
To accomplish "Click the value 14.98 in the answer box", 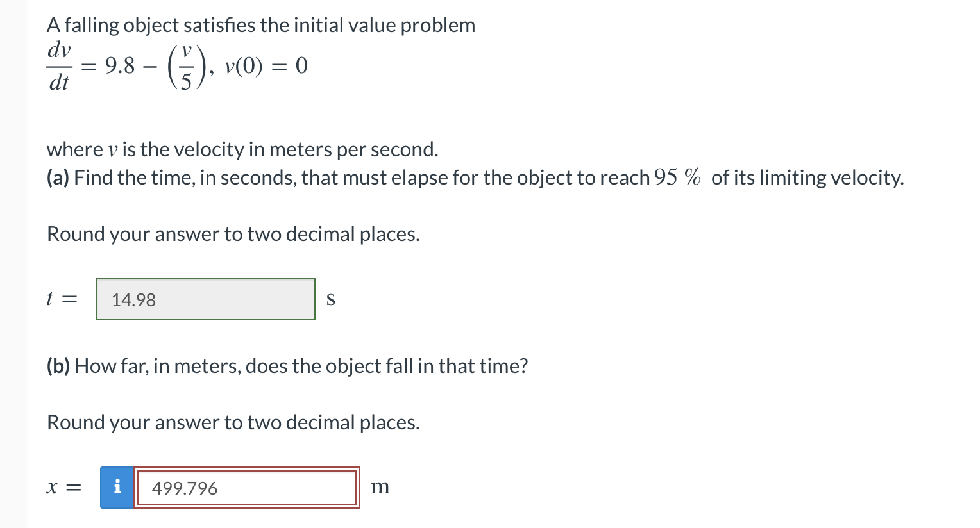I will [x=132, y=300].
